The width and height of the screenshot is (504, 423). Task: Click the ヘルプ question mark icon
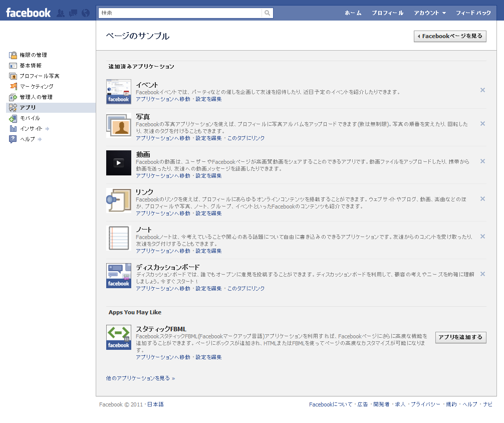(13, 139)
